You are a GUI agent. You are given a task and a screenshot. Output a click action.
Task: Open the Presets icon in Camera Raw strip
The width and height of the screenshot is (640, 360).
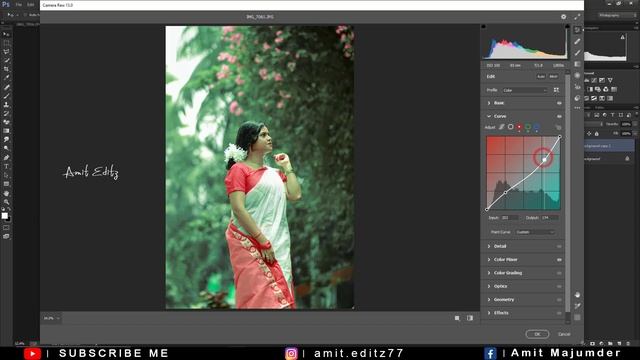577,98
